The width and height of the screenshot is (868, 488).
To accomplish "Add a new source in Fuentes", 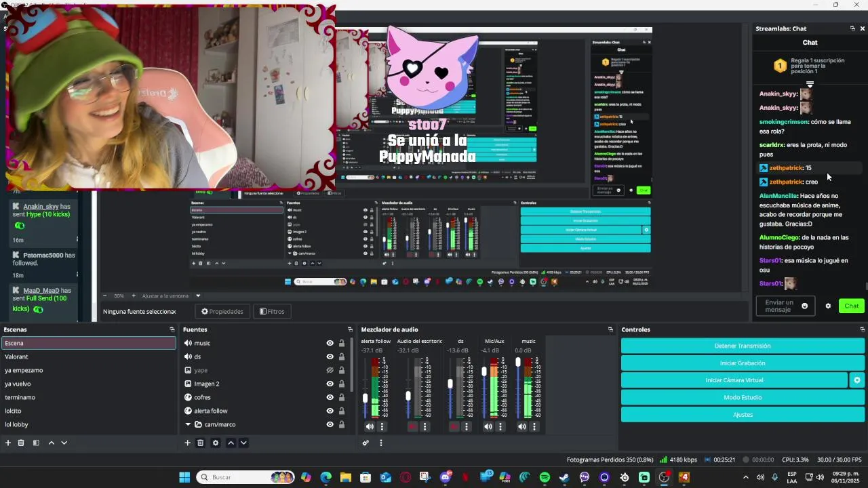I will (x=187, y=443).
